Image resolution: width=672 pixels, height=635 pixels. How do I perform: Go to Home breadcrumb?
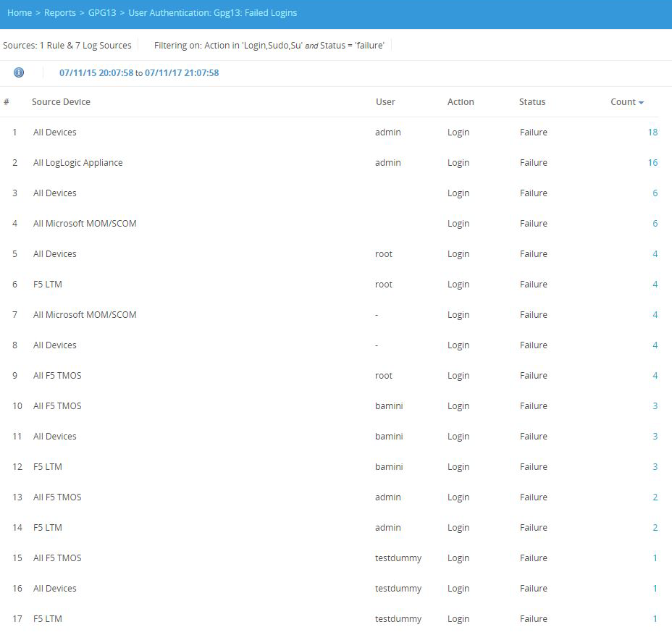(x=20, y=13)
